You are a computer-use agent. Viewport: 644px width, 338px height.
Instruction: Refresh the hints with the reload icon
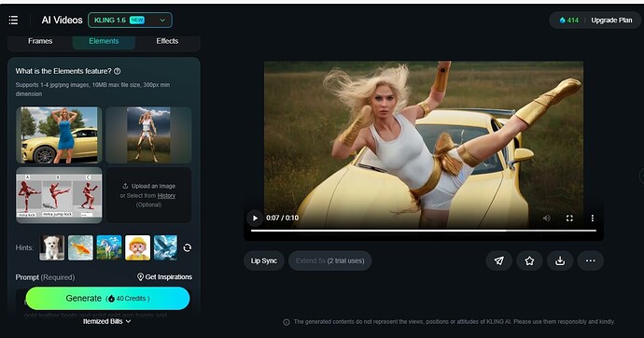click(188, 247)
